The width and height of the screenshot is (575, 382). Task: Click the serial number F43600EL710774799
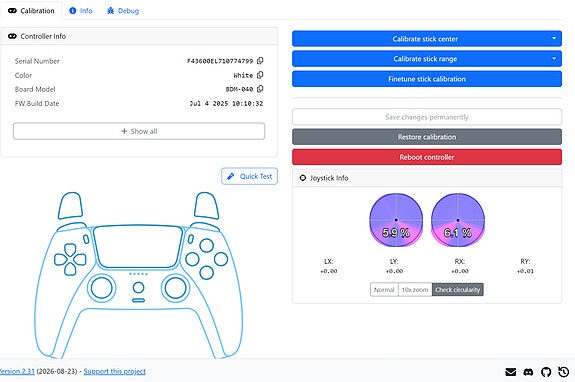click(220, 61)
